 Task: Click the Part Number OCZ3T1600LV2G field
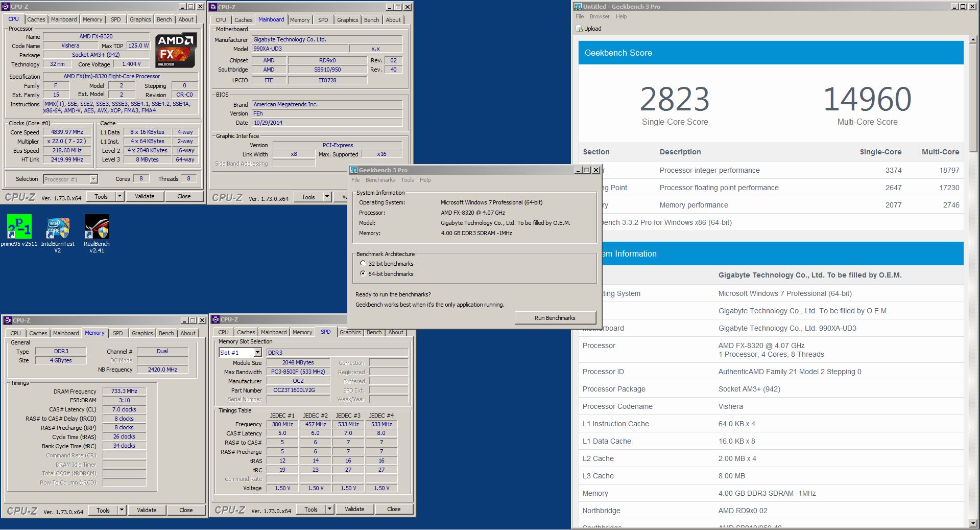298,390
